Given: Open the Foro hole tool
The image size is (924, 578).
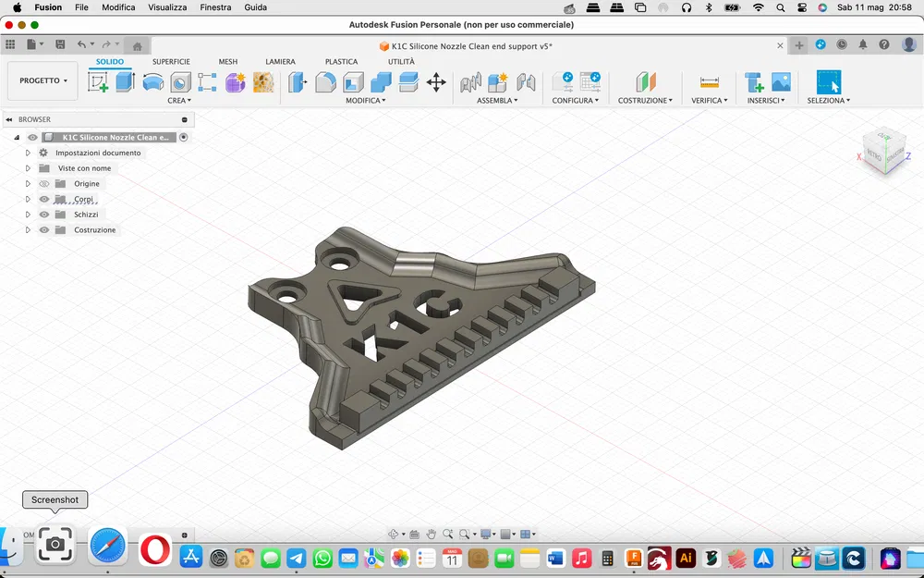Looking at the screenshot, I should (x=179, y=83).
